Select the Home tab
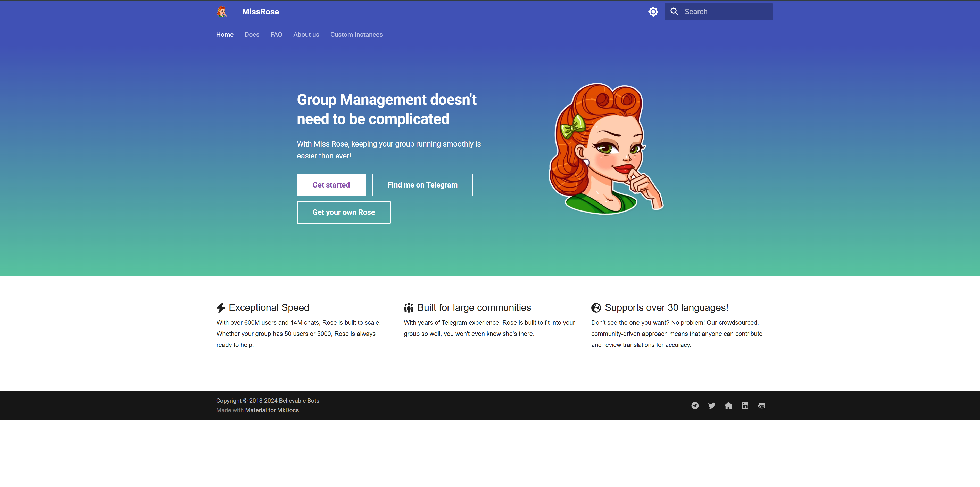 (225, 34)
